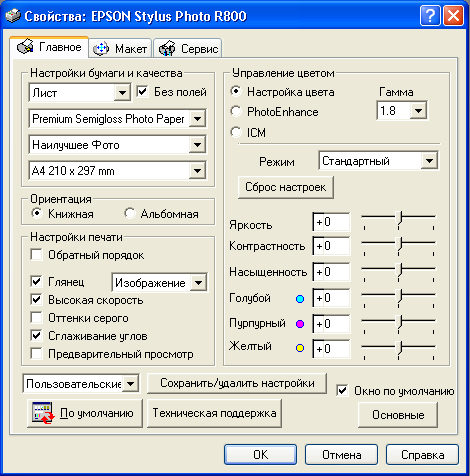Screen dimensions: 470x476
Task: Click the Справка button
Action: coord(422,454)
